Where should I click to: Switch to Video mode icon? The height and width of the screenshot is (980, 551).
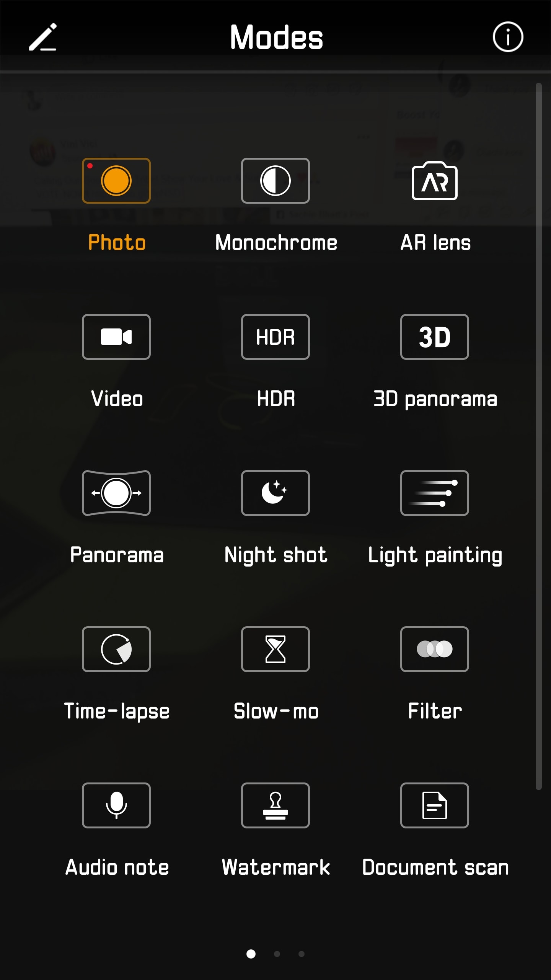click(x=116, y=337)
